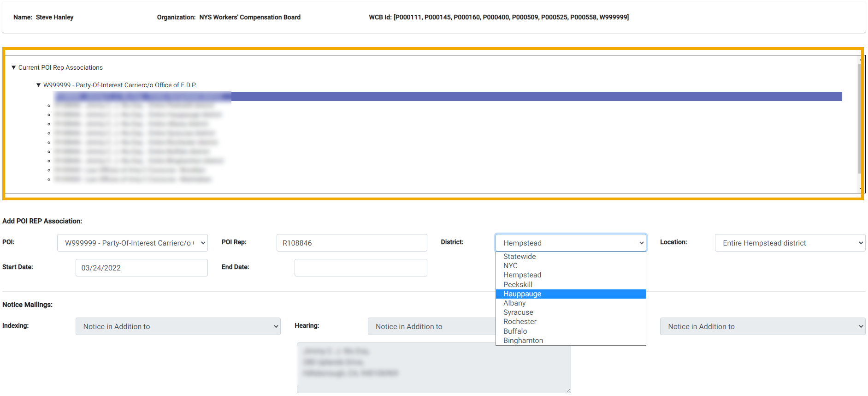
Task: Pick Buffalo from District options
Action: click(515, 331)
